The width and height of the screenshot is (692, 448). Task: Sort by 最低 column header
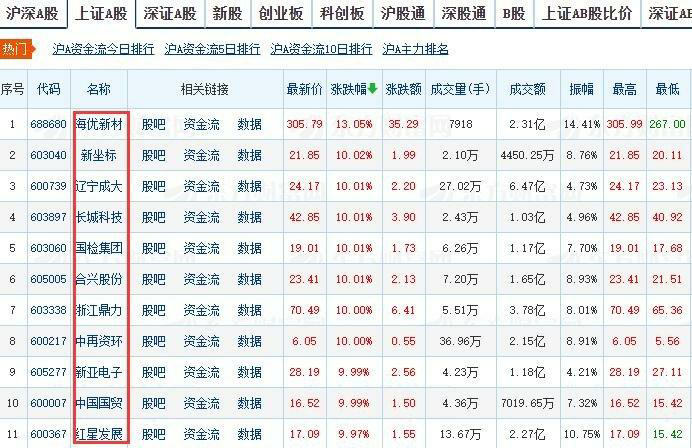pyautogui.click(x=667, y=89)
